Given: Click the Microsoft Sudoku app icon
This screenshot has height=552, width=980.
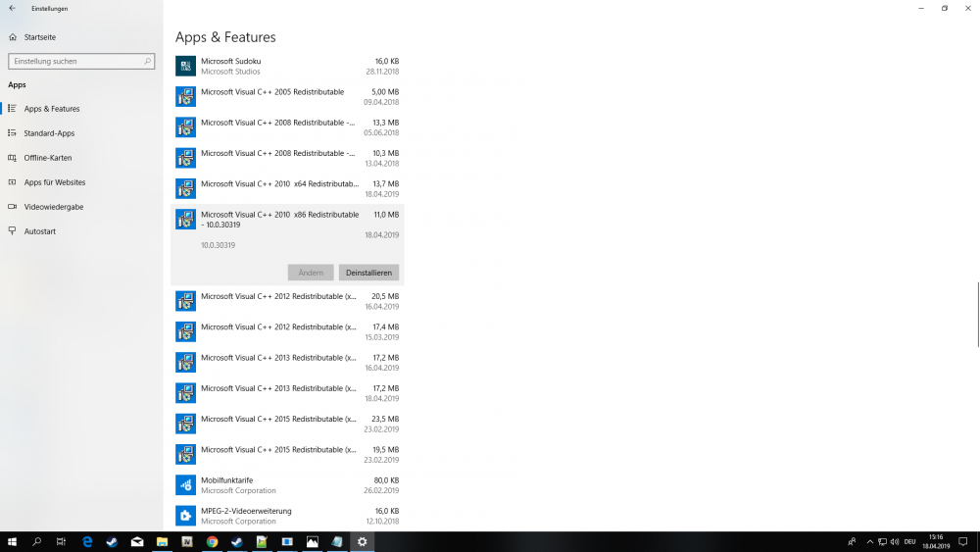Looking at the screenshot, I should click(185, 67).
